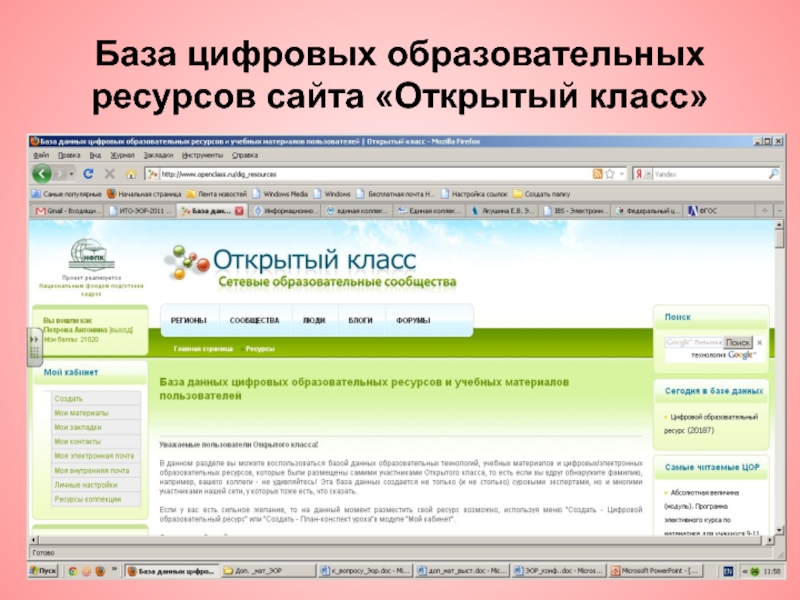800x600 pixels.
Task: Open the РЕГИОНЫ navigation item
Action: pyautogui.click(x=189, y=320)
